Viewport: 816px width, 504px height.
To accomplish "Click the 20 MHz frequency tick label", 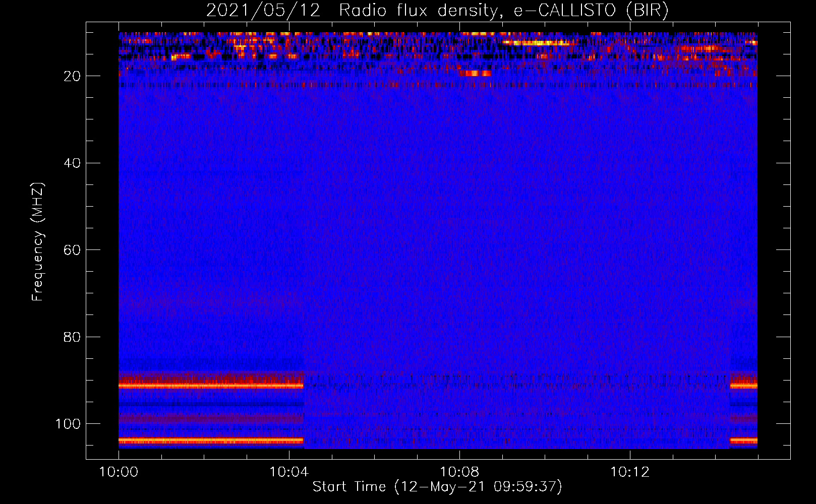I will click(x=73, y=76).
